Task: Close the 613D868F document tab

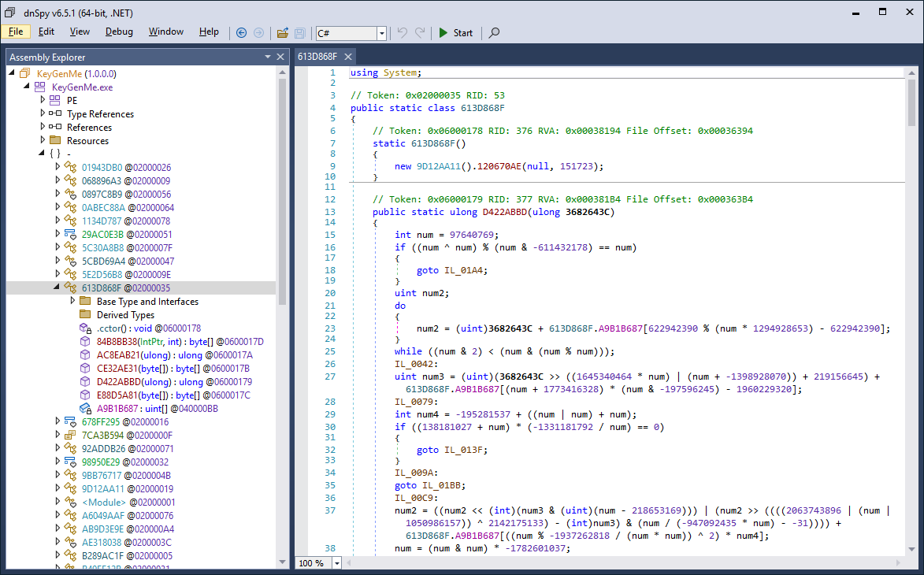Action: (x=347, y=57)
